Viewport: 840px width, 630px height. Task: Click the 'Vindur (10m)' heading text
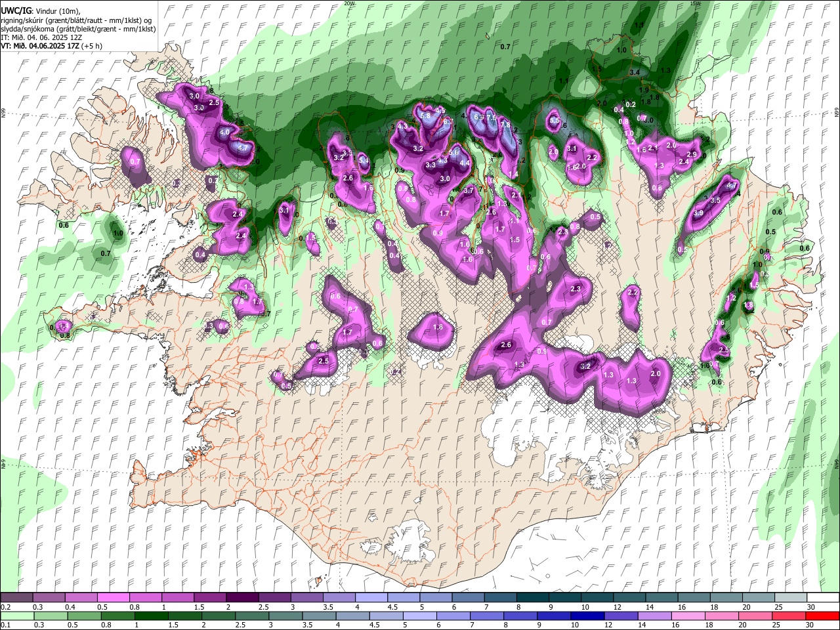click(58, 11)
